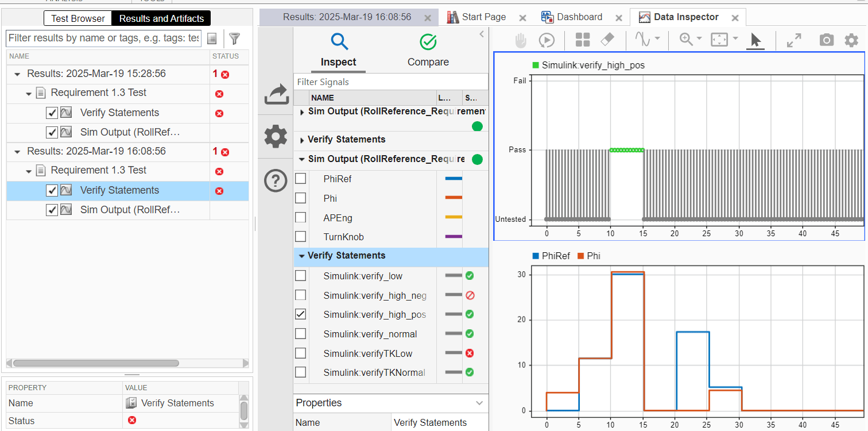This screenshot has width=868, height=431.
Task: Open the subplot layout grid
Action: [x=583, y=40]
